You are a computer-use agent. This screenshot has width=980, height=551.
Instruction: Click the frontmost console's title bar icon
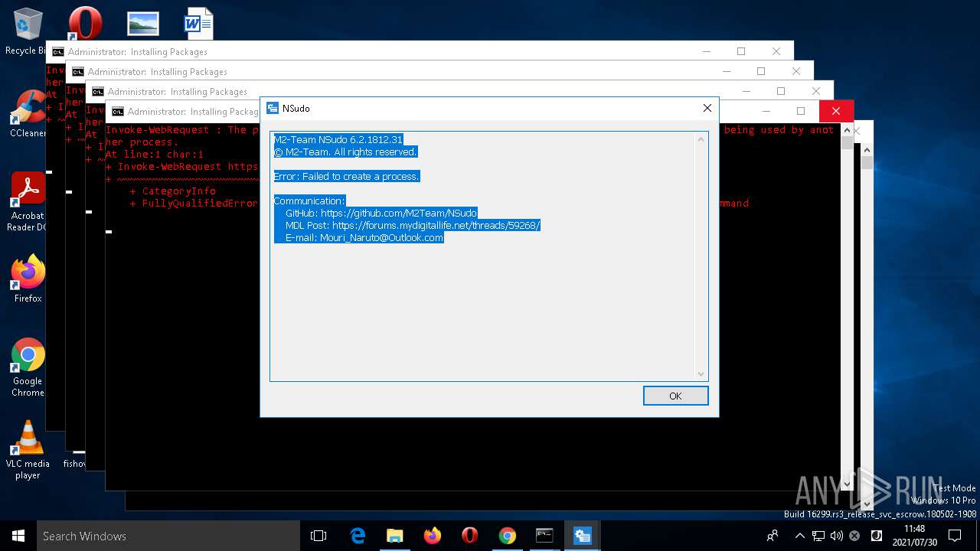point(117,111)
